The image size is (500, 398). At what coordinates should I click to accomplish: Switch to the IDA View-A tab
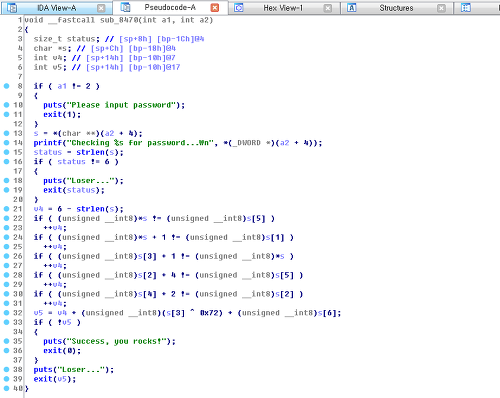[56, 8]
